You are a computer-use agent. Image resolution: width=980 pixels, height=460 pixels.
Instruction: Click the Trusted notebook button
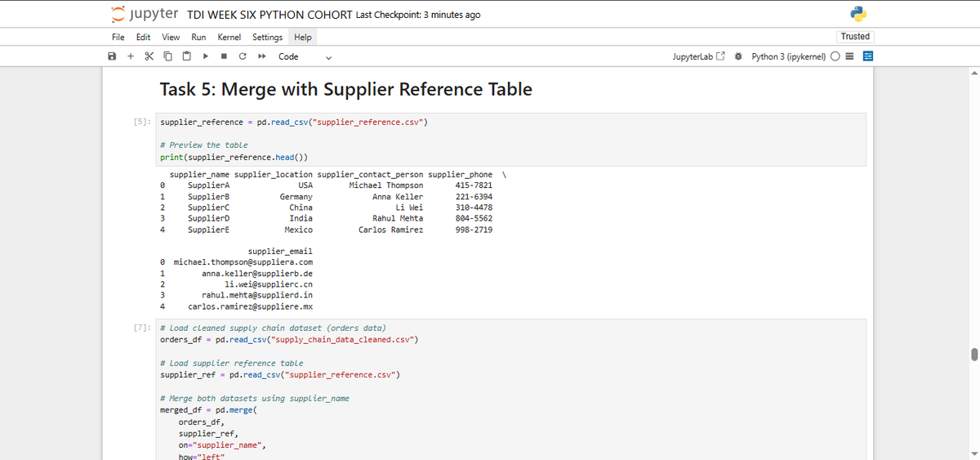(x=855, y=36)
